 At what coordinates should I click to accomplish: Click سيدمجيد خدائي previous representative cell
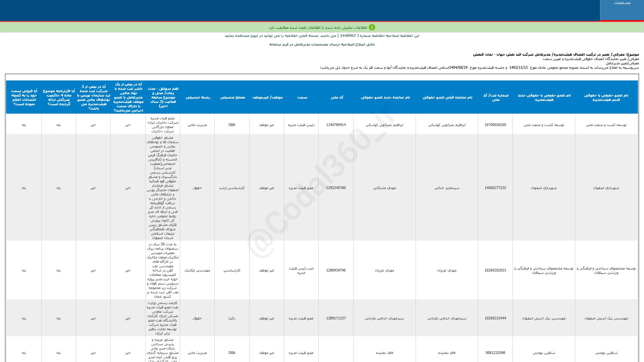click(447, 188)
